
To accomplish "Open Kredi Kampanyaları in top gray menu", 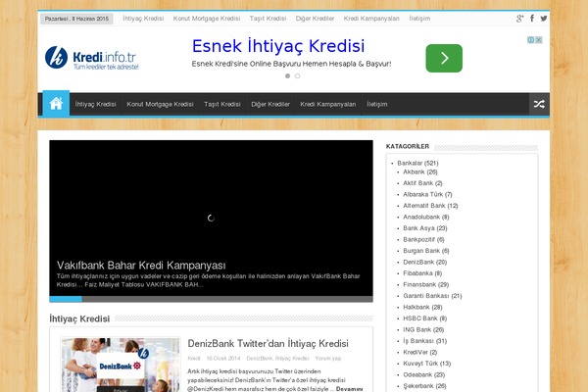I will 371,19.
